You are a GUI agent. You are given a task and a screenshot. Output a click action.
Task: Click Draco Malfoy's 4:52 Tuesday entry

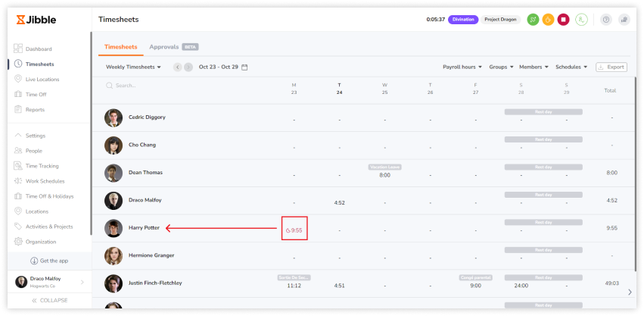click(339, 203)
